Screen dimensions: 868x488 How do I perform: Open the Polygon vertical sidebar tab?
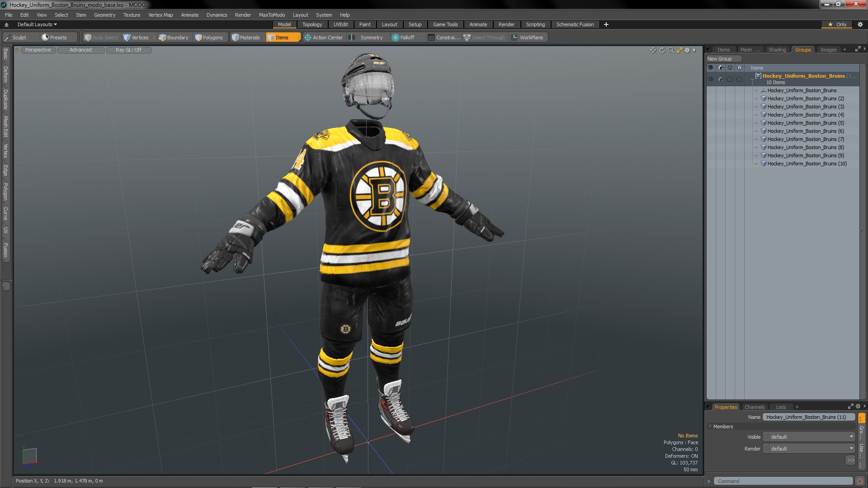5,192
